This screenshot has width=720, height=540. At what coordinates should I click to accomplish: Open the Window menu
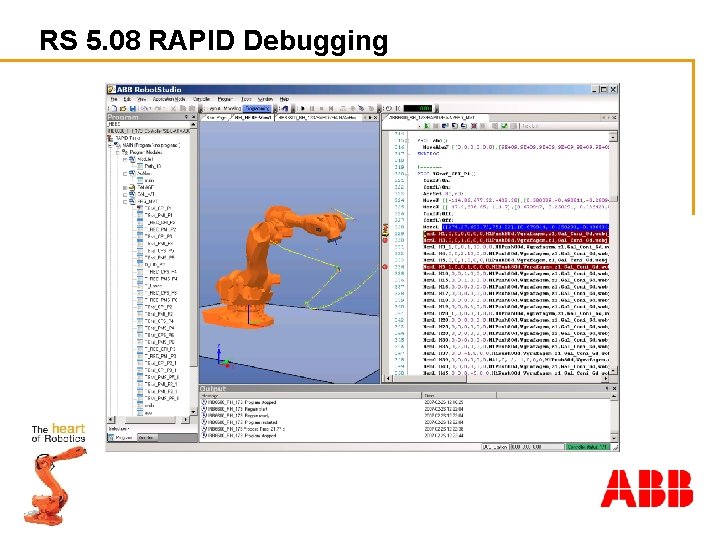(265, 99)
